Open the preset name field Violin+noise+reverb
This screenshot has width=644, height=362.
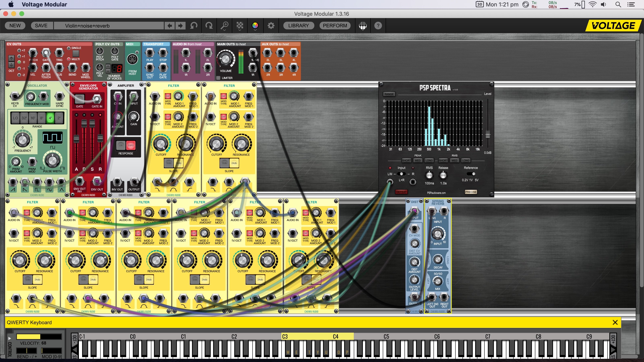point(109,26)
